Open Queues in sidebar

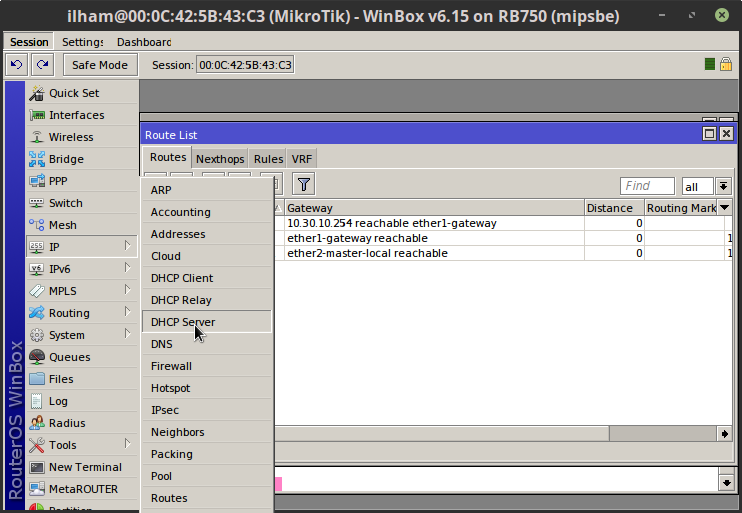82,357
